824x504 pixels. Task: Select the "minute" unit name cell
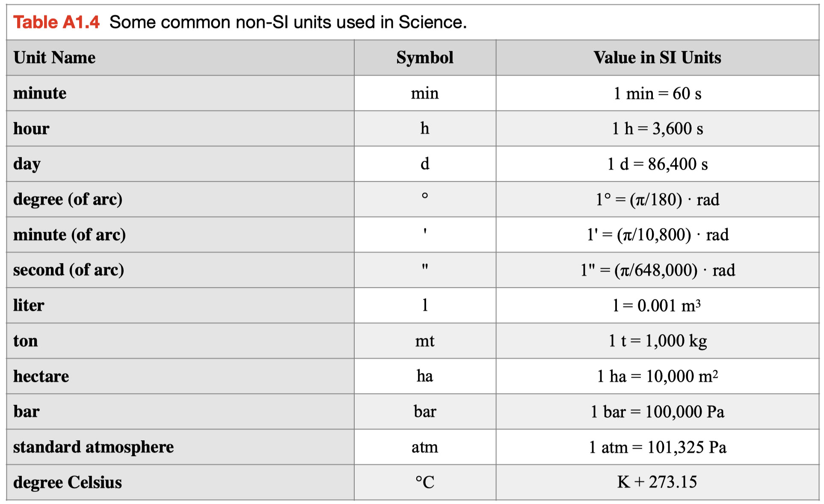[x=40, y=93]
